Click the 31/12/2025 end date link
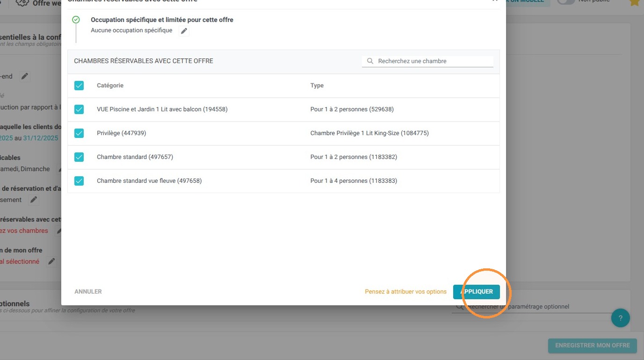The width and height of the screenshot is (644, 360). click(x=41, y=138)
